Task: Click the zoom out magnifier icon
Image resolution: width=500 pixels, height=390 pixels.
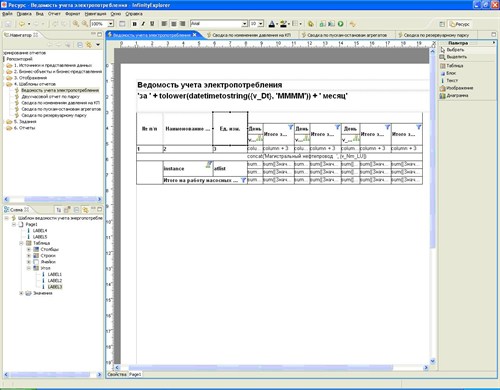Action: click(x=85, y=24)
